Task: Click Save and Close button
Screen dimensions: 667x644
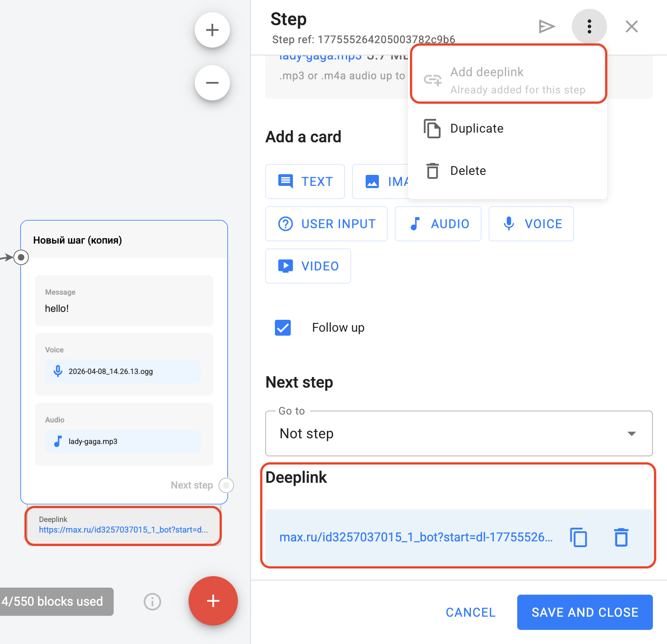Action: [585, 612]
